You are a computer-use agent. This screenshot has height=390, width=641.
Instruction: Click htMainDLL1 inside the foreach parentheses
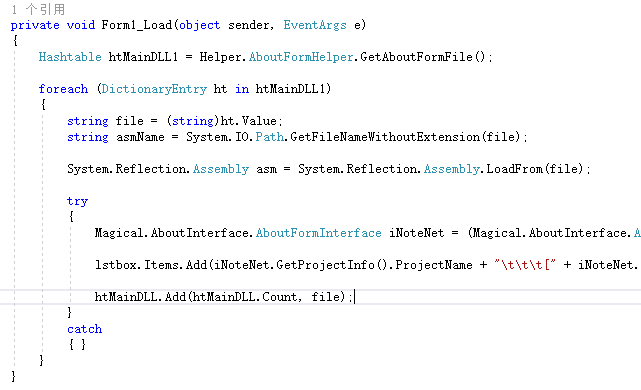pos(291,89)
